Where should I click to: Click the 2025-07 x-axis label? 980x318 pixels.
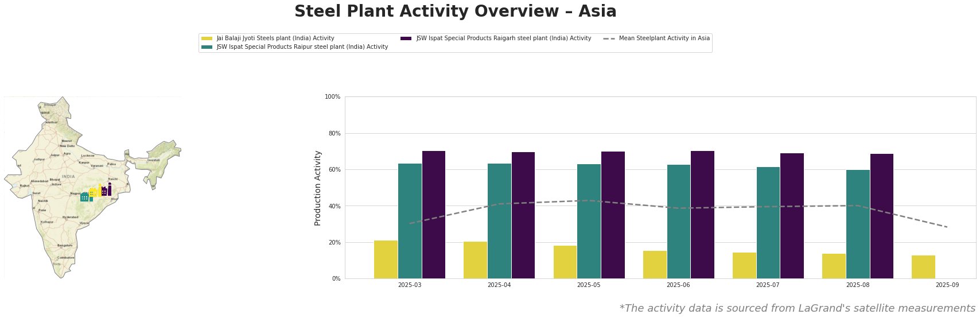768,285
